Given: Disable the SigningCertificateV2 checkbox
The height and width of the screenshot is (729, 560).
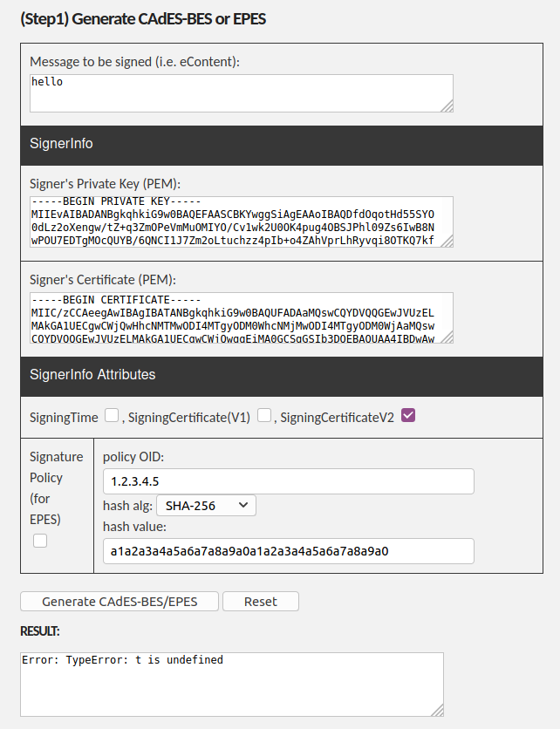Looking at the screenshot, I should (x=408, y=416).
